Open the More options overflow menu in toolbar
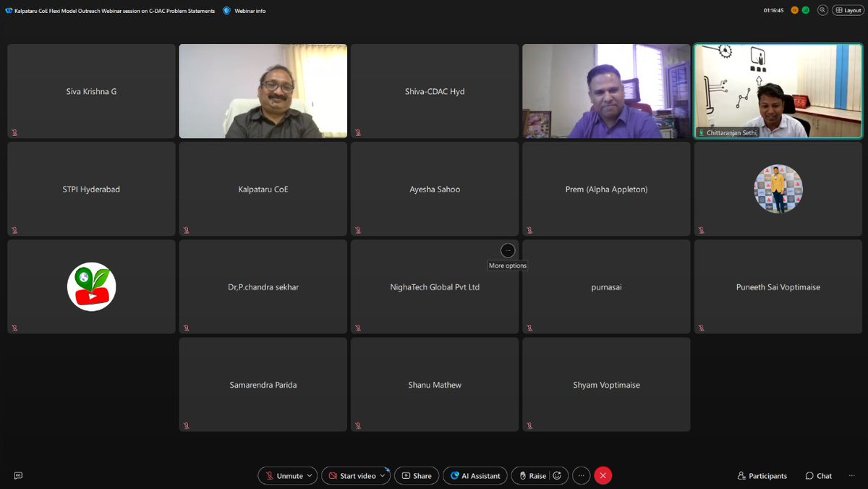Screen dimensions: 868x489 click(x=581, y=475)
